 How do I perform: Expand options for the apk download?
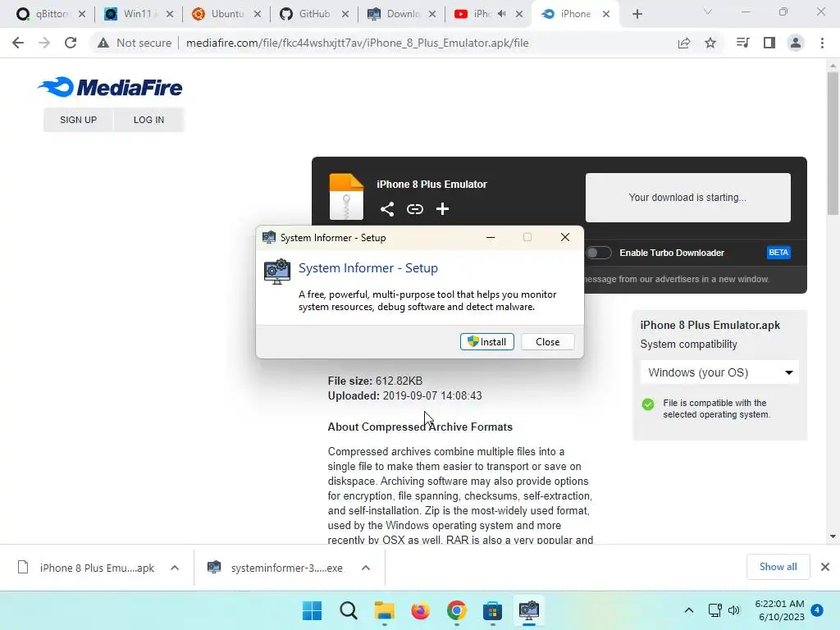[x=175, y=568]
